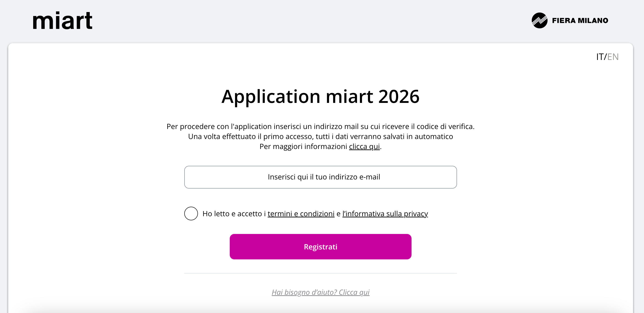Screen dimensions: 644x313
Task: Open the 'termini e condizioni' link
Action: [x=301, y=214]
